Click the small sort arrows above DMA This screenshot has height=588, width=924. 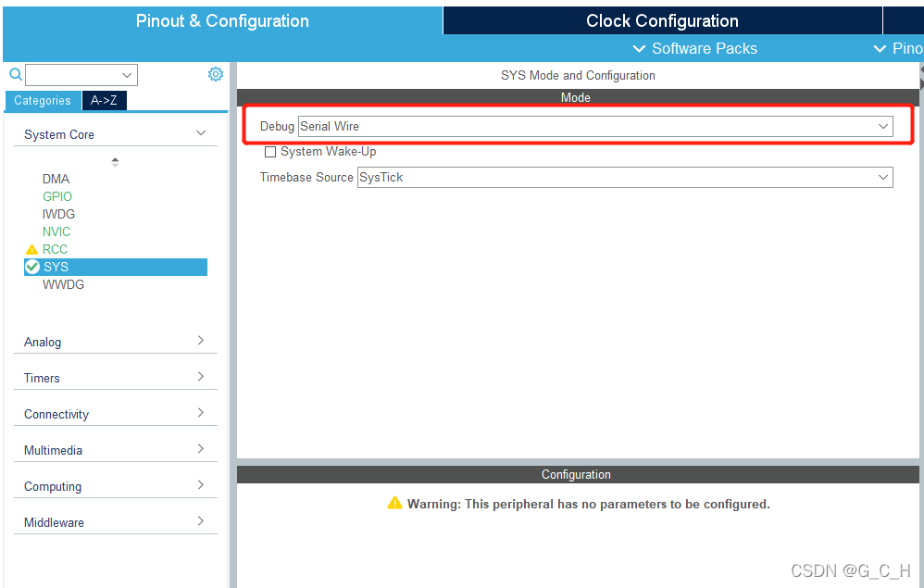[115, 162]
